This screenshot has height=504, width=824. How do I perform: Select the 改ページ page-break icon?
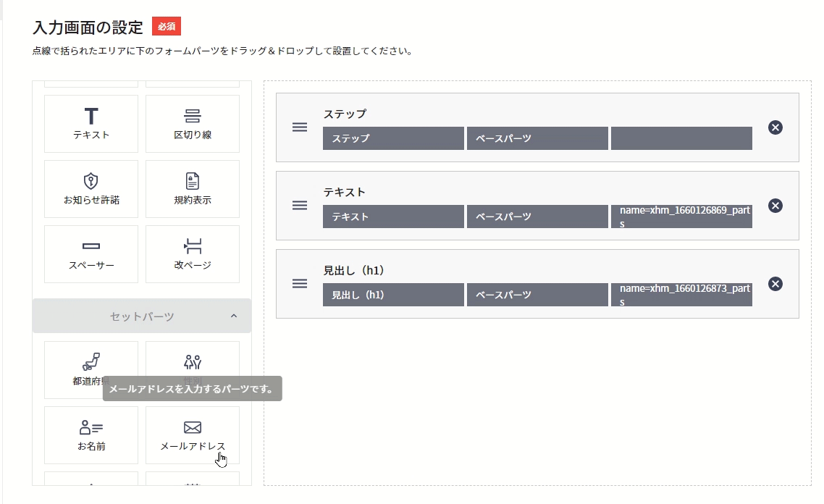pyautogui.click(x=192, y=253)
